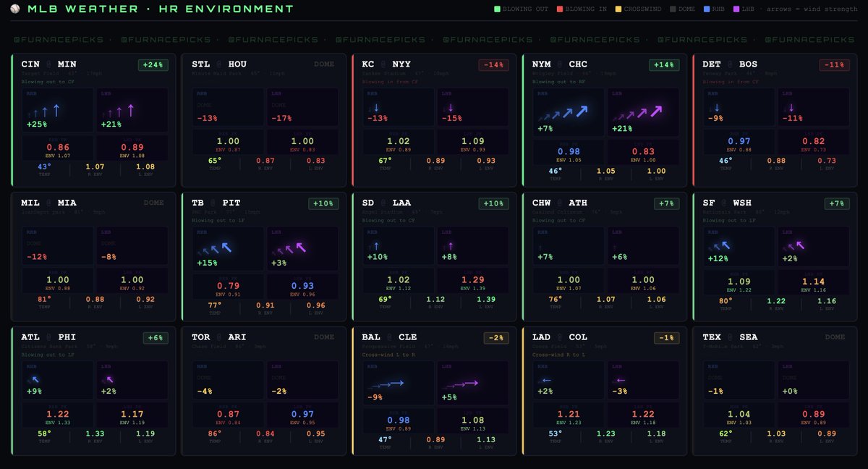Click the 1.39 L ENV value in SD @ LAA card
The height and width of the screenshot is (469, 868).
(486, 300)
